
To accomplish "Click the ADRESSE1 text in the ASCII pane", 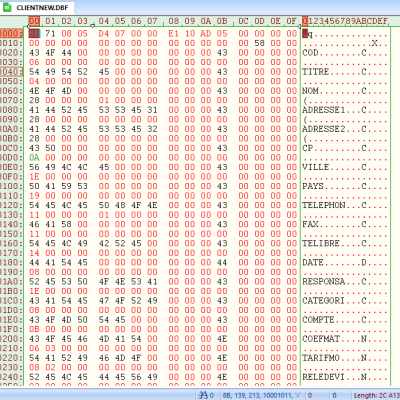I will (324, 110).
